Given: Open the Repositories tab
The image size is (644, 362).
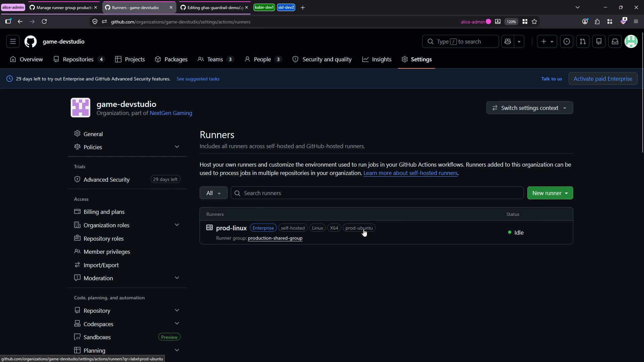Looking at the screenshot, I should click(x=79, y=59).
